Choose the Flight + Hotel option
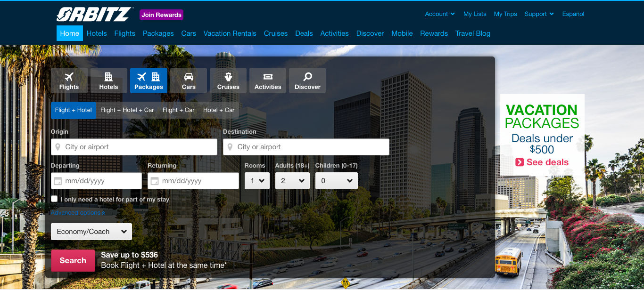644x290 pixels. [x=74, y=110]
